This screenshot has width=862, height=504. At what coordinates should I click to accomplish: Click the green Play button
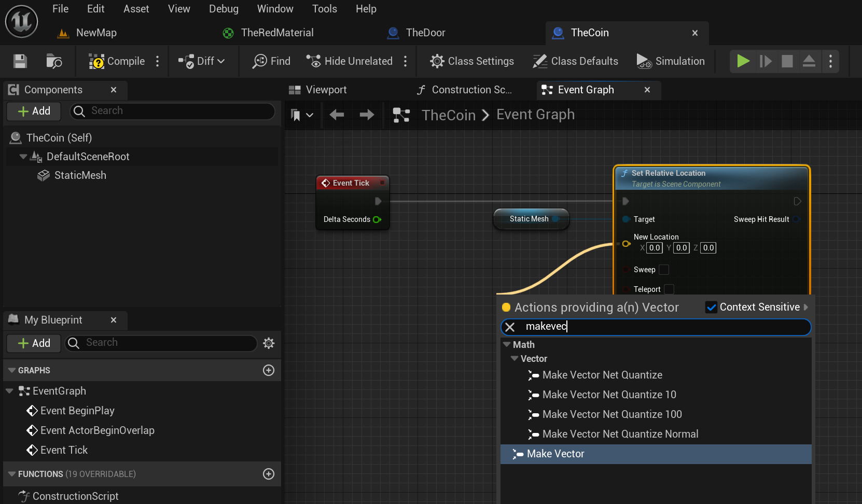click(743, 61)
